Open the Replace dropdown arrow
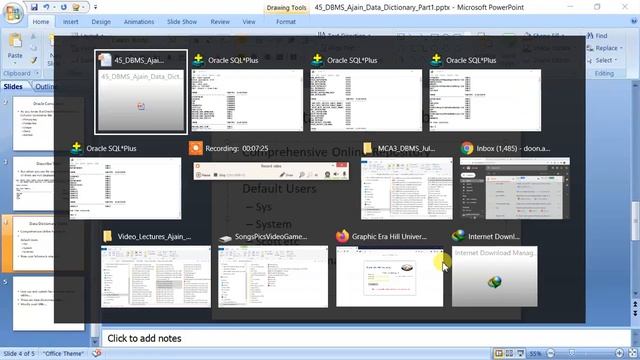Image resolution: width=640 pixels, height=360 pixels. coord(621,48)
